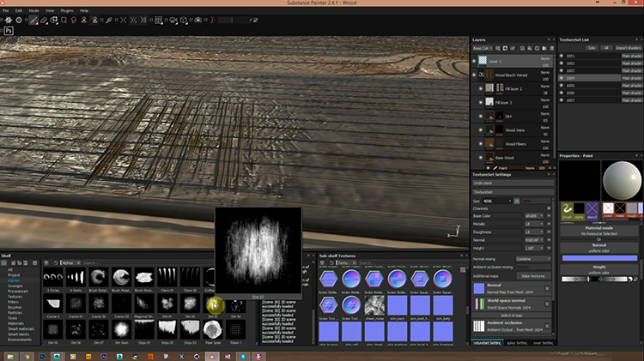Click the Normal uniform color swatch
Screen dimensions: 644x361
tap(599, 258)
